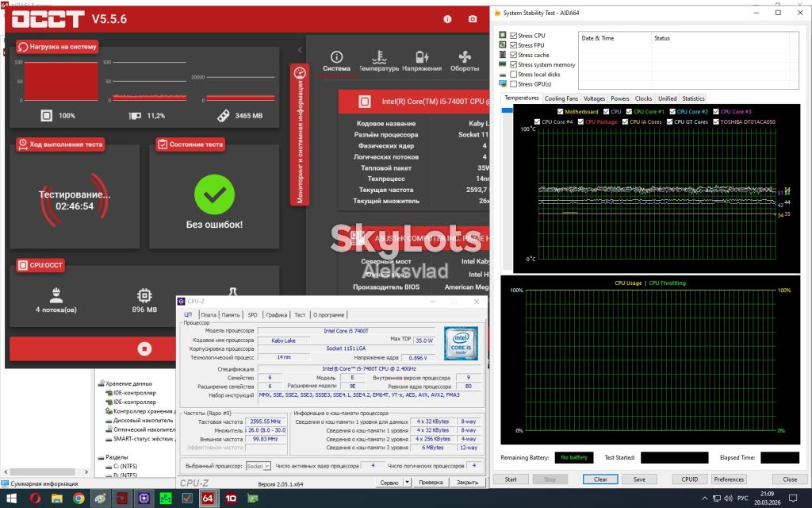Open the Выбранный процессор Socket dropdown
The width and height of the screenshot is (812, 508).
[259, 466]
